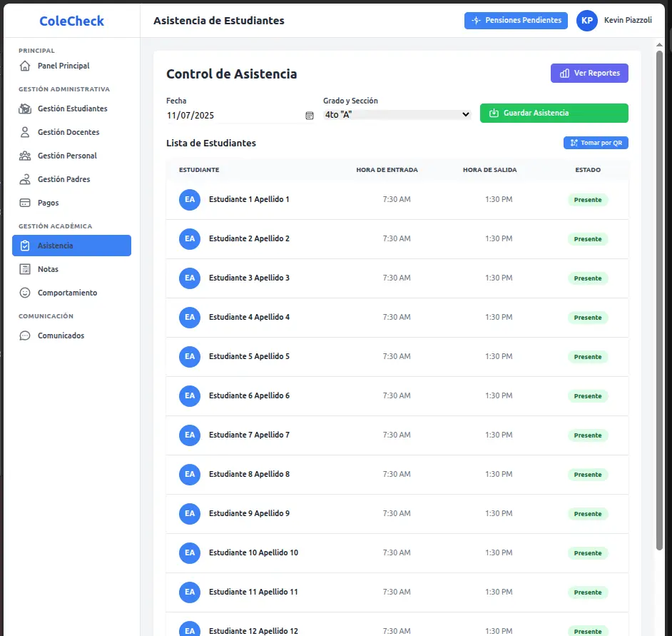Click the Comportamiento smiley icon
672x636 pixels.
tap(25, 293)
